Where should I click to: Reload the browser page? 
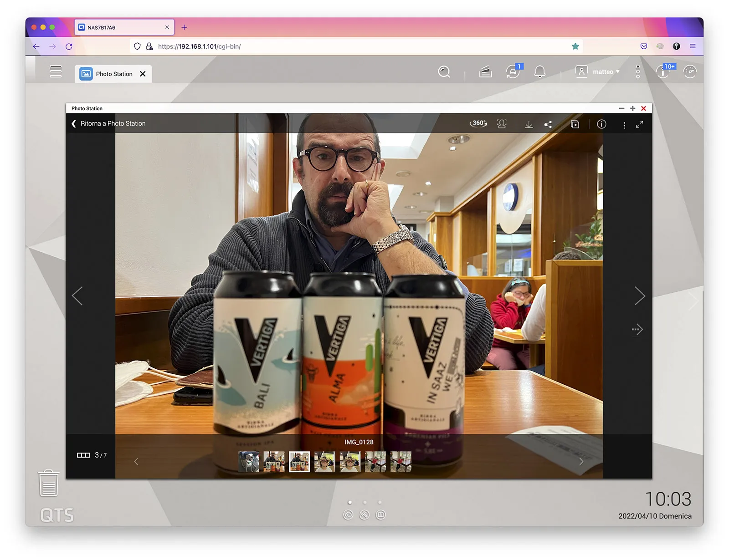[69, 46]
